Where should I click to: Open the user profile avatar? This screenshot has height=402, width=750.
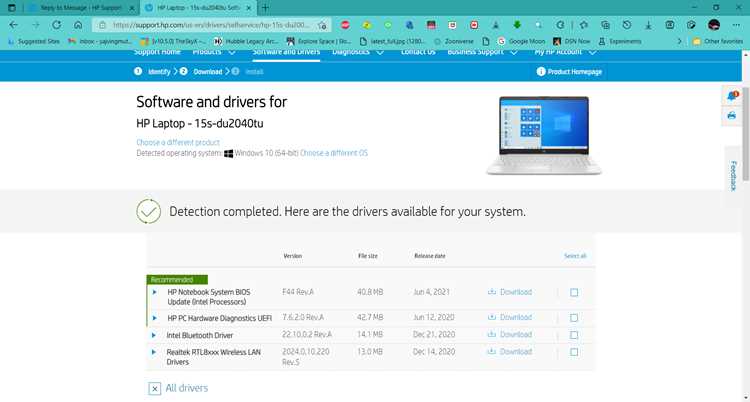pos(714,25)
